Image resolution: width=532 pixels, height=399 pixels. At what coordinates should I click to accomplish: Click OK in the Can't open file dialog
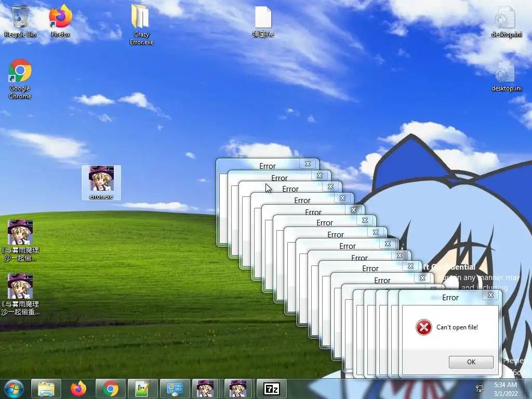[471, 362]
